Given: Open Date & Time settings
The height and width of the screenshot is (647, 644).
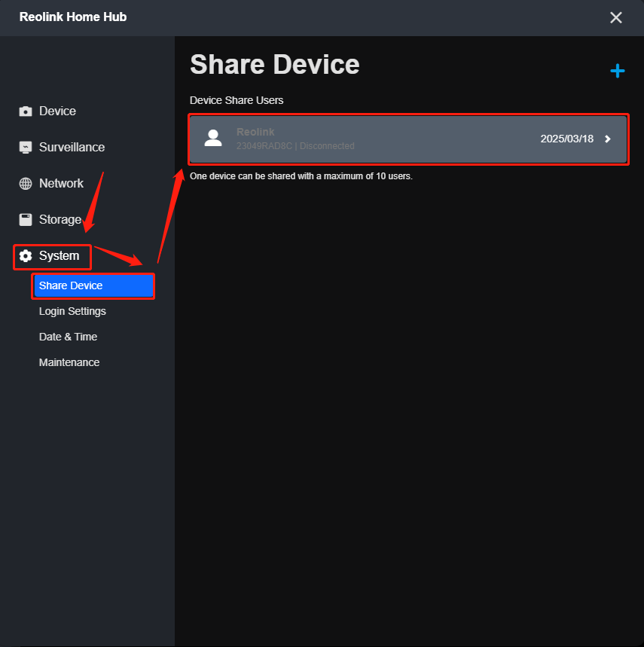Looking at the screenshot, I should [68, 337].
